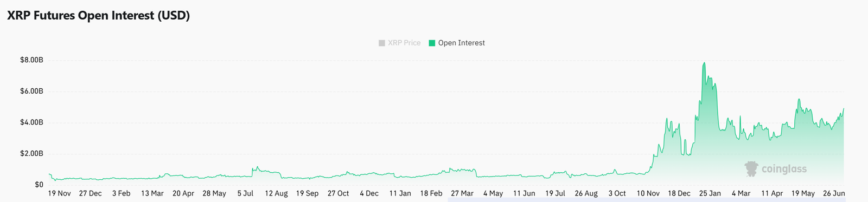Click the $2.00B y-axis label
This screenshot has width=868, height=202.
(x=31, y=154)
